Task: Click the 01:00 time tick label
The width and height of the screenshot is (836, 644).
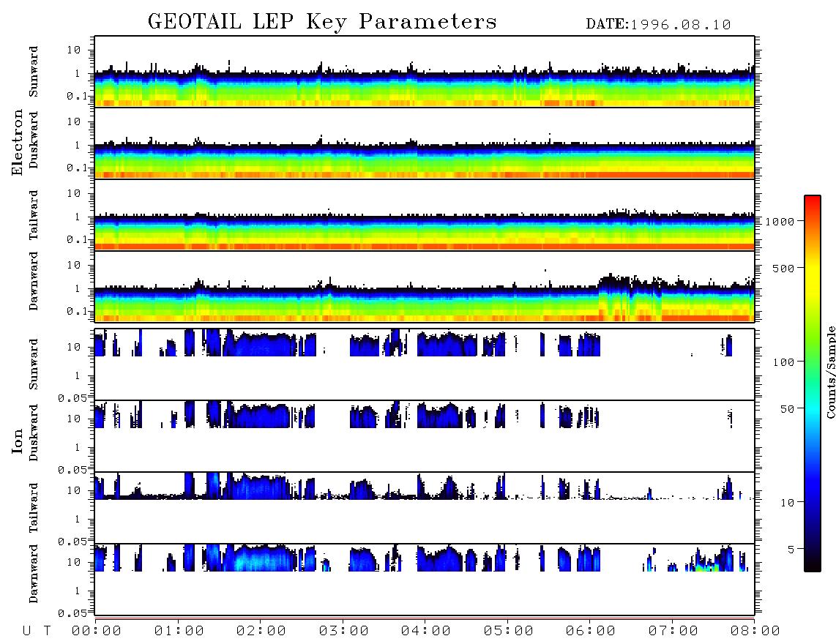Action: tap(179, 632)
